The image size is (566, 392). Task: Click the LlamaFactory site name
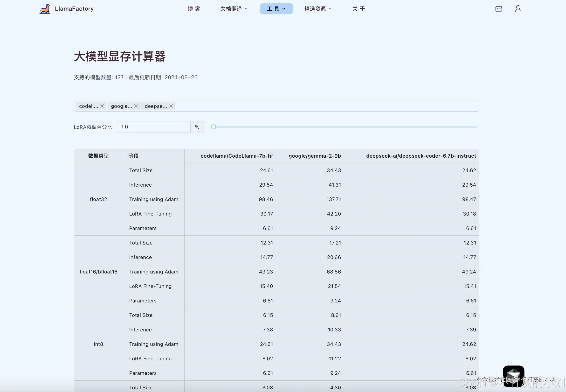pos(74,9)
